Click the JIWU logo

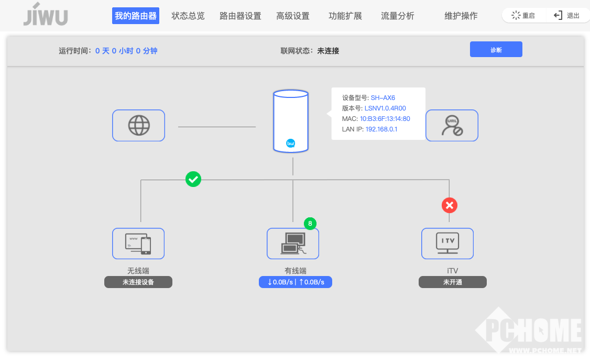click(46, 15)
